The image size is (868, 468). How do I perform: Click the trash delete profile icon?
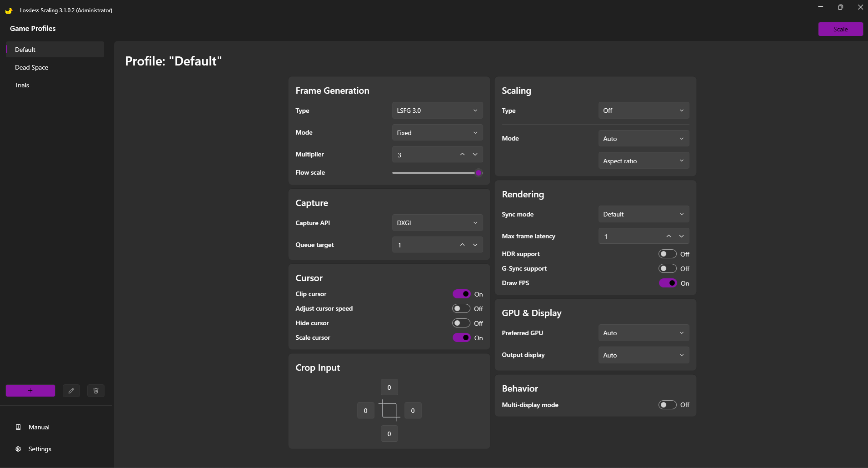pyautogui.click(x=96, y=391)
